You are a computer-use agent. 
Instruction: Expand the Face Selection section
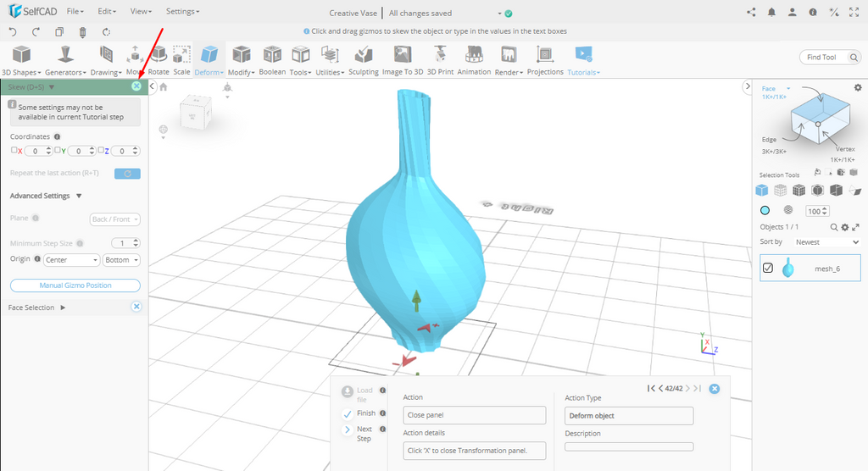pyautogui.click(x=63, y=308)
